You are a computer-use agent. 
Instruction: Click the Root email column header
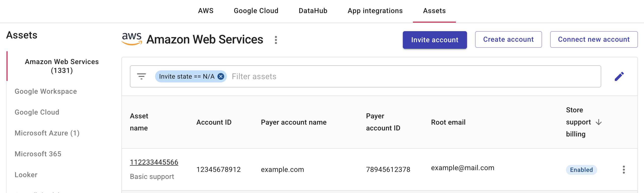tap(448, 122)
